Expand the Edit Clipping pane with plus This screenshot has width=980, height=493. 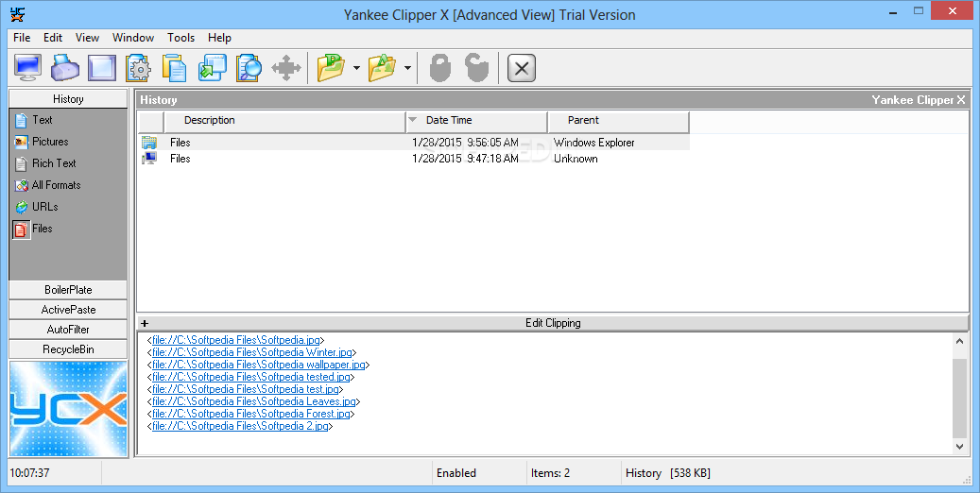tap(145, 323)
